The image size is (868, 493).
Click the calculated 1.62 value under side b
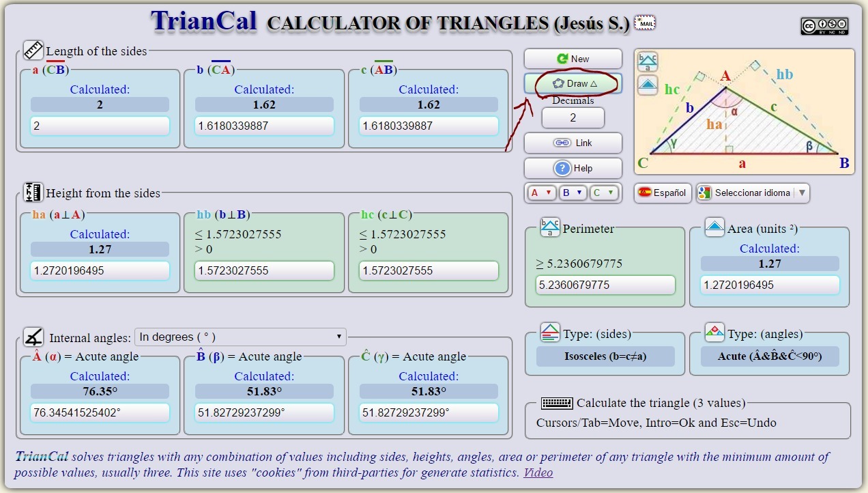264,104
